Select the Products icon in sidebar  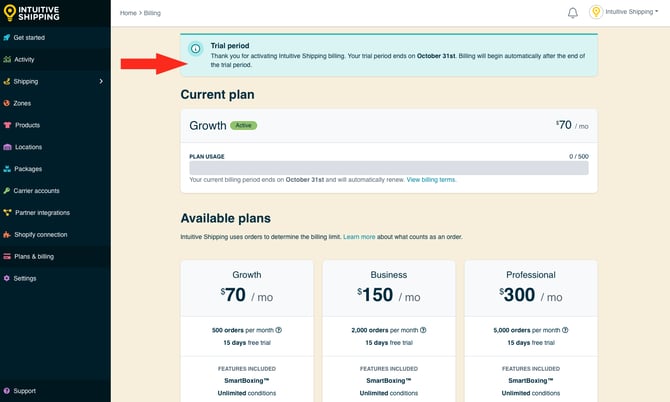tap(7, 125)
